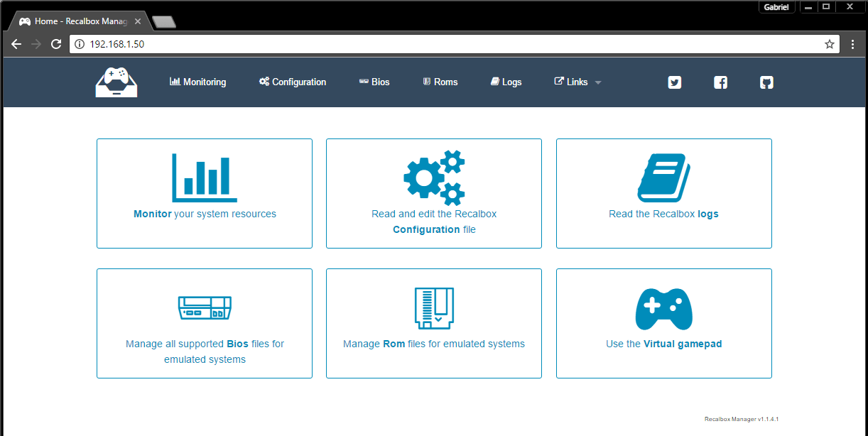Click the large gamepad icon

tap(664, 309)
